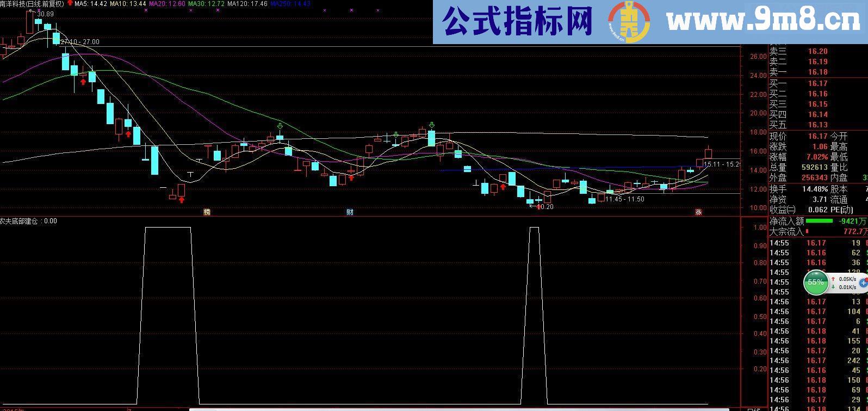Click the 流通 label
Viewport: 868px width, 411px height.
[839, 200]
